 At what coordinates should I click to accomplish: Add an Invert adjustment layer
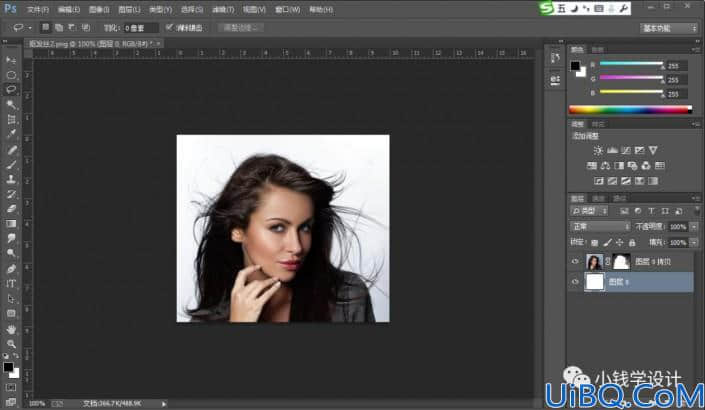point(599,181)
